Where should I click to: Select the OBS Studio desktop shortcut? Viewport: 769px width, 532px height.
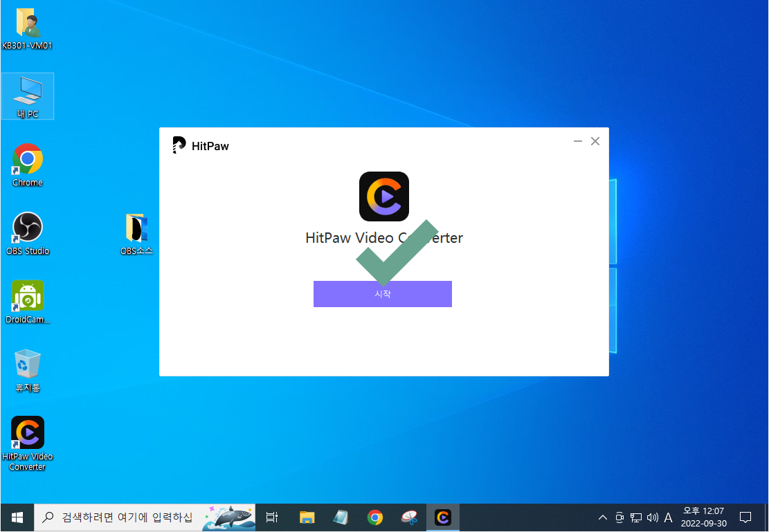[28, 233]
